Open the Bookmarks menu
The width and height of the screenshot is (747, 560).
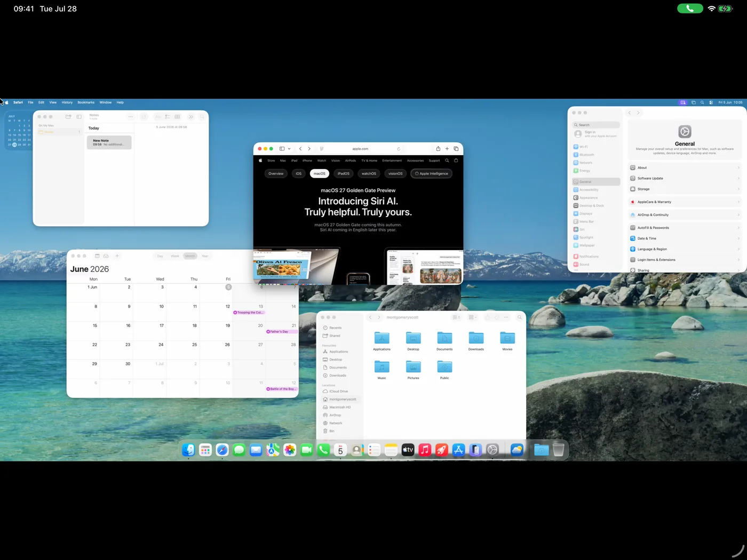86,102
